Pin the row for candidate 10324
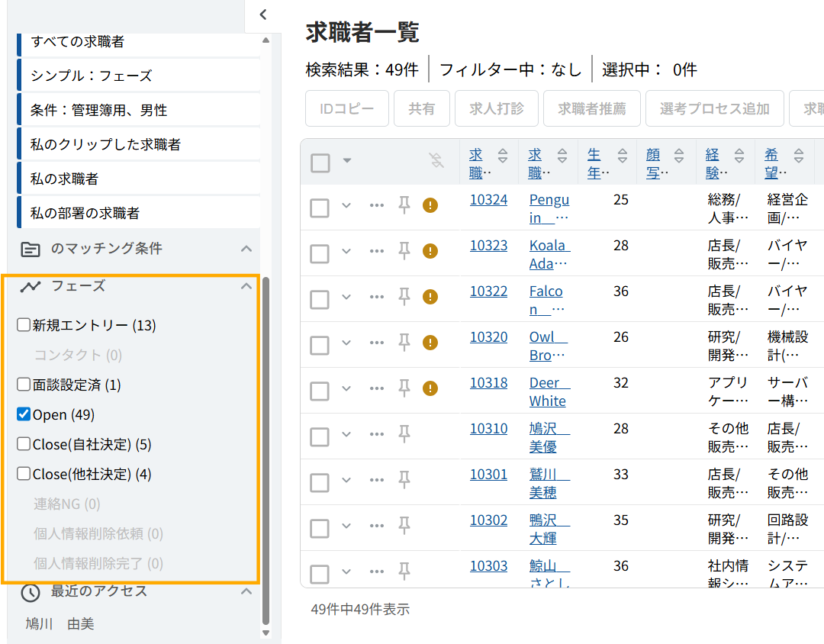The height and width of the screenshot is (644, 824). click(404, 205)
